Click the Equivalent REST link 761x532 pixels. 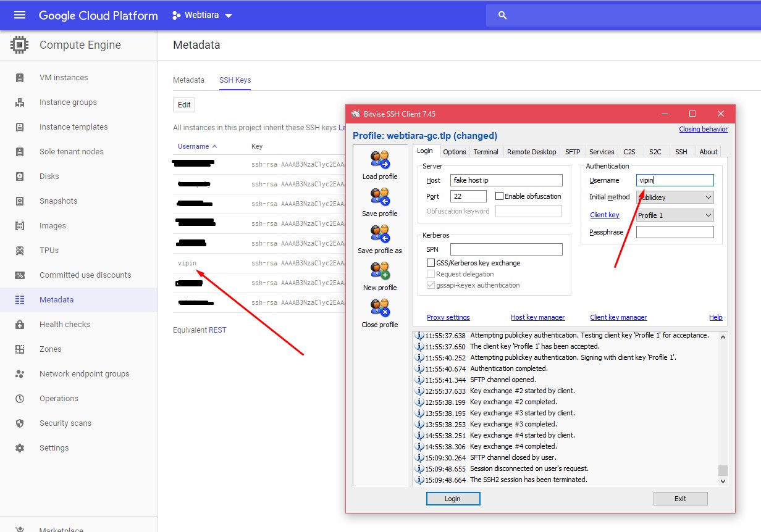[x=217, y=330]
